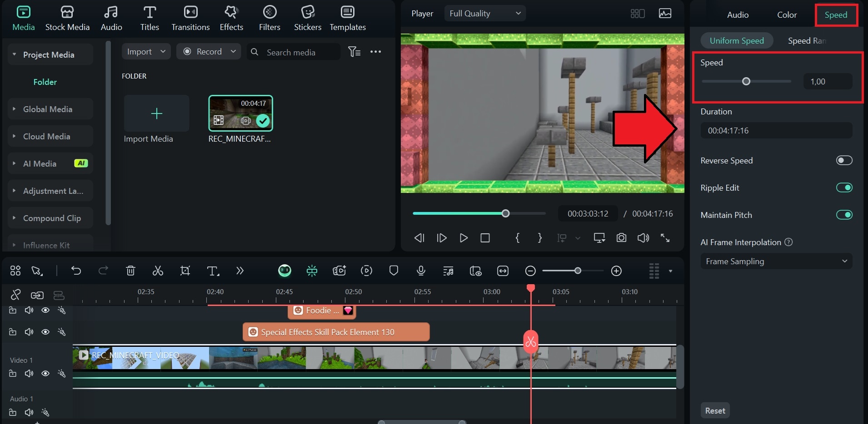Open the Full Quality dropdown
The image size is (868, 424).
tap(485, 14)
